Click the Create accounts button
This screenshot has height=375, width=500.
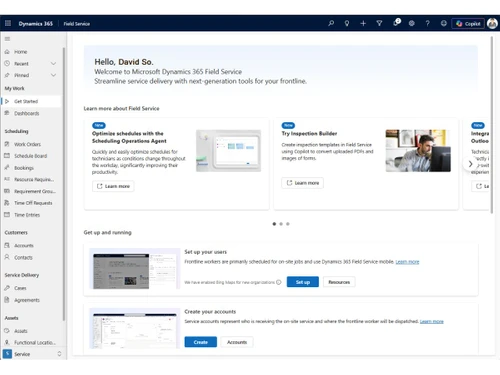(201, 342)
